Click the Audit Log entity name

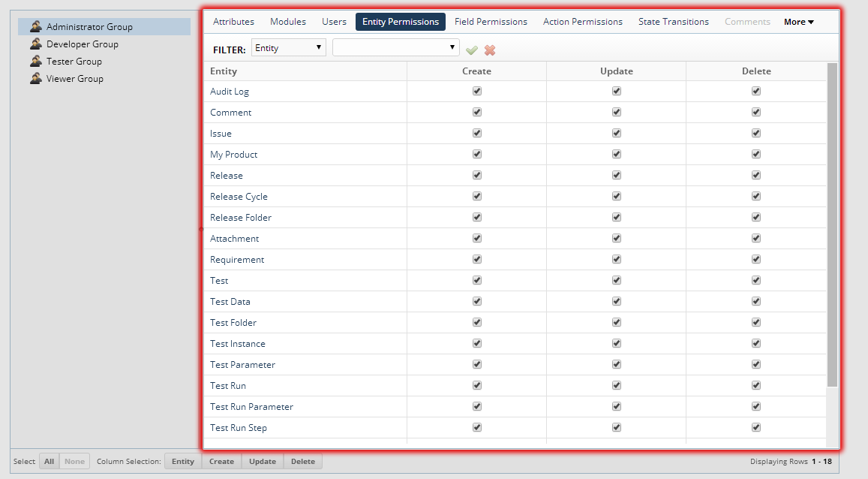pyautogui.click(x=229, y=92)
